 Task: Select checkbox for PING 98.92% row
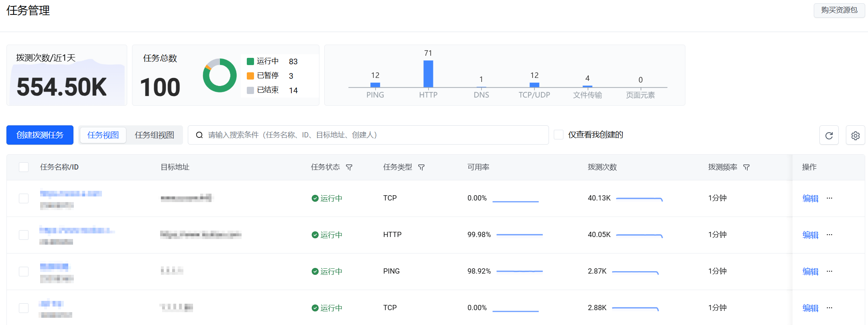pyautogui.click(x=24, y=272)
